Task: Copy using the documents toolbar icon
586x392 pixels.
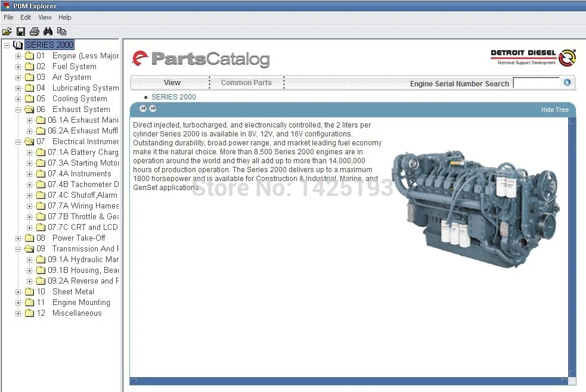Action: [61, 32]
